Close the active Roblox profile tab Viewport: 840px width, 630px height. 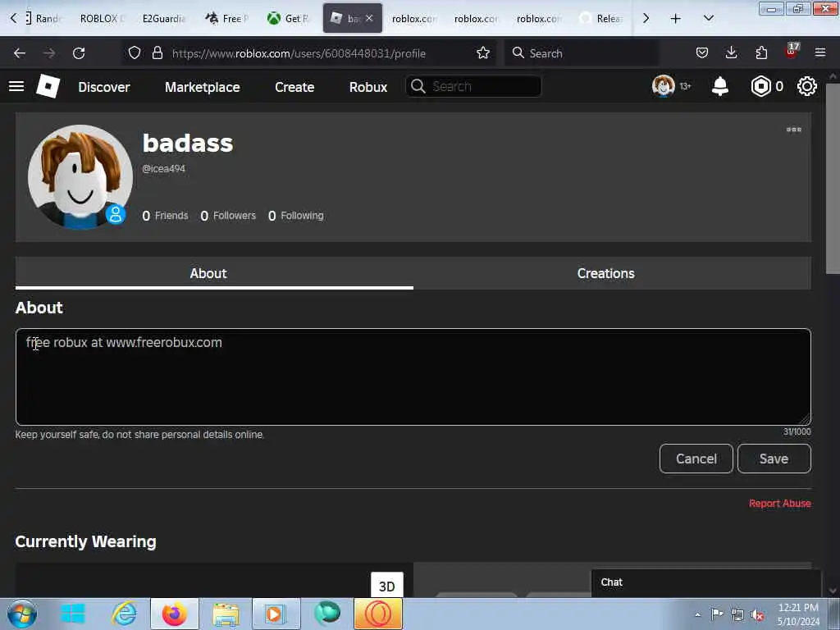[x=369, y=18]
